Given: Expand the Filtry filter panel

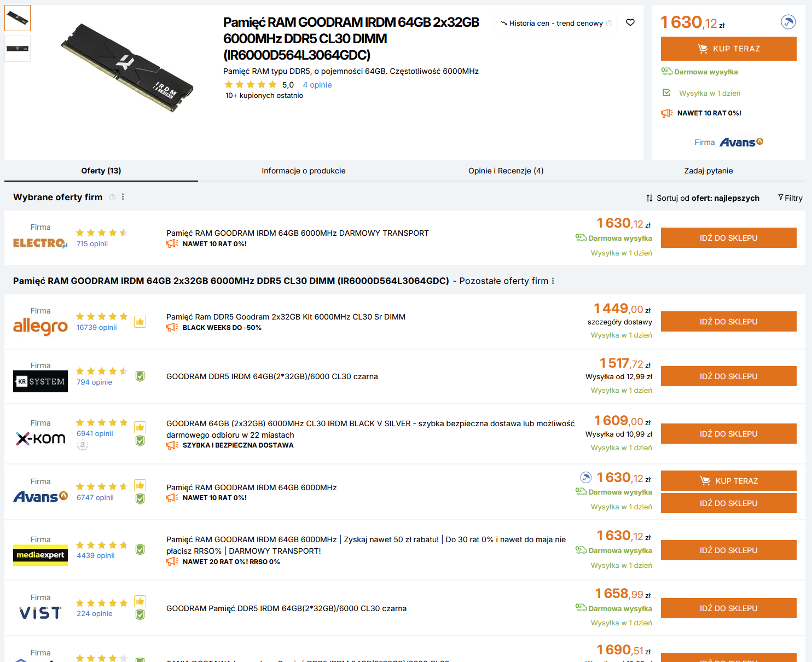Looking at the screenshot, I should coord(790,198).
